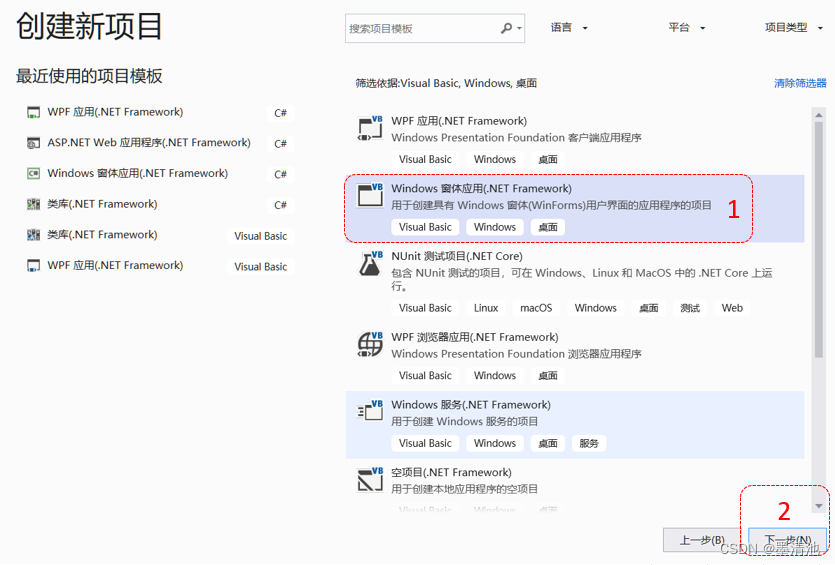Select 空项目(.NET Framework) template title
The image size is (835, 565).
tap(452, 472)
